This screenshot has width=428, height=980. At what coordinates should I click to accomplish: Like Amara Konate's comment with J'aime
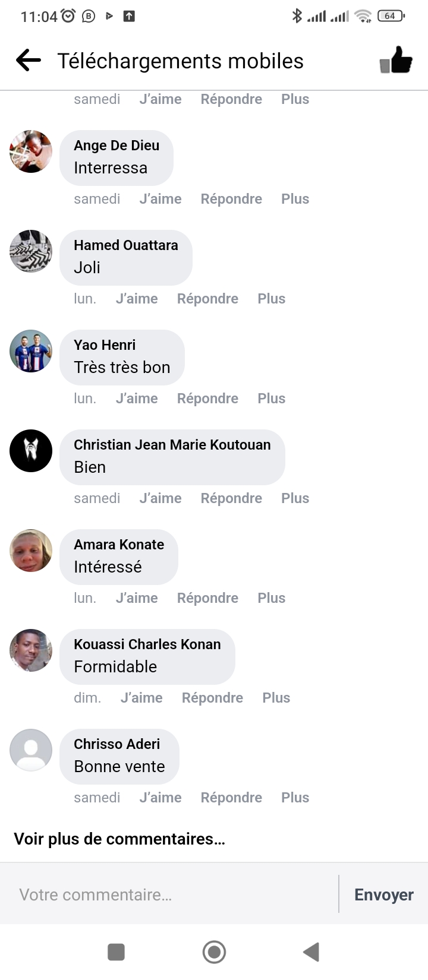pyautogui.click(x=137, y=598)
